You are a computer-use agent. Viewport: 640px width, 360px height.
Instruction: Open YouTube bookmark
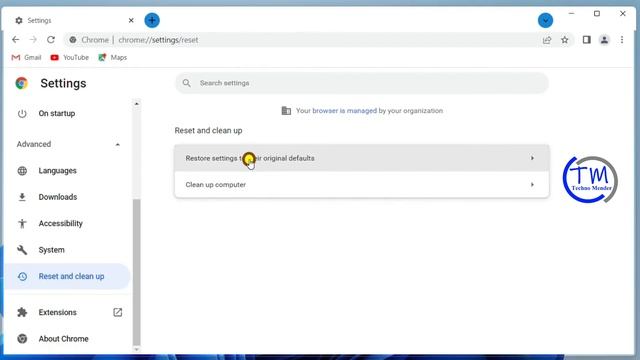point(69,58)
